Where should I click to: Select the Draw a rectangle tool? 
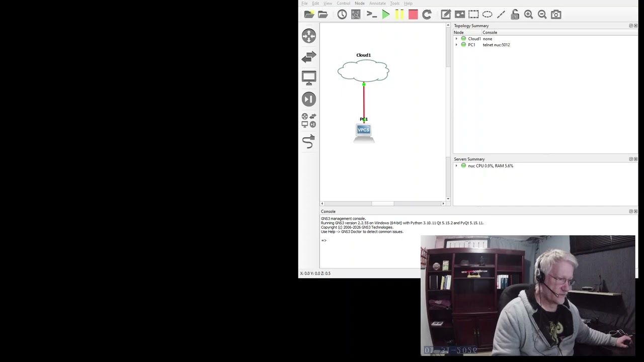coord(473,15)
